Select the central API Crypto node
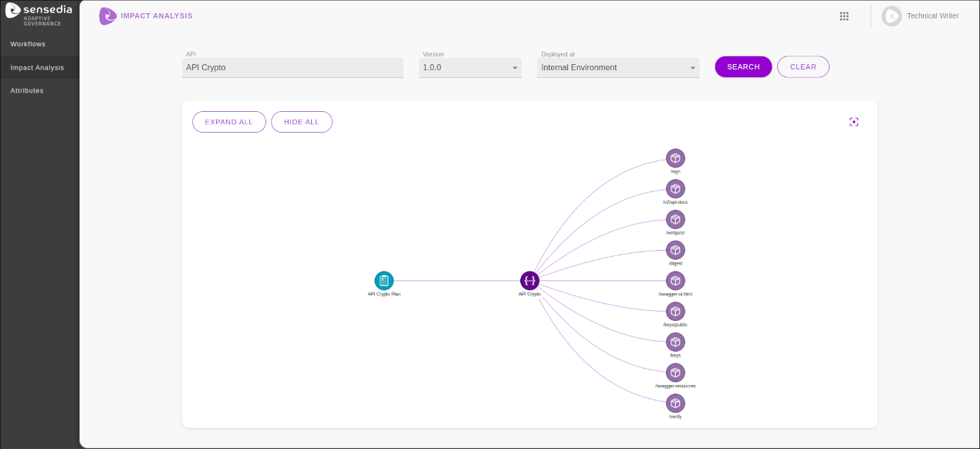Image resolution: width=980 pixels, height=449 pixels. (x=529, y=281)
